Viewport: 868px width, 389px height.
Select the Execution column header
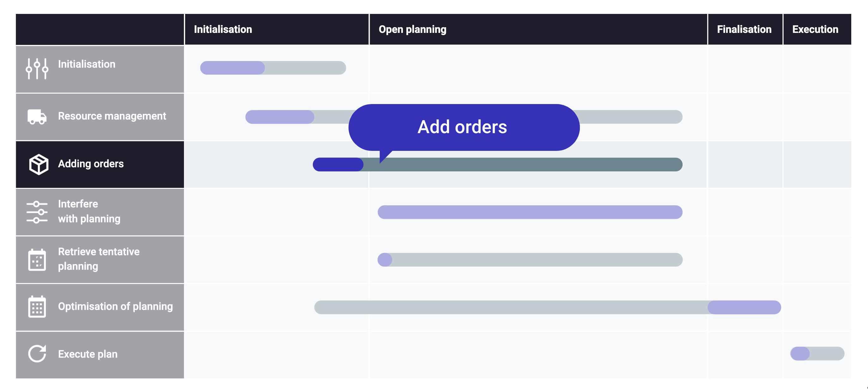(817, 29)
